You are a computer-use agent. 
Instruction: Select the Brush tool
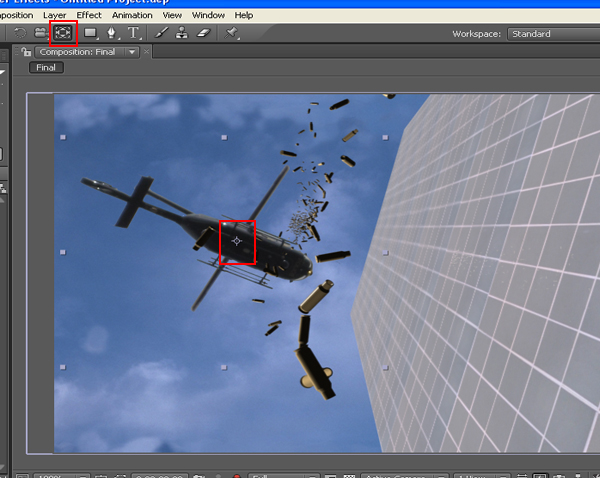161,33
